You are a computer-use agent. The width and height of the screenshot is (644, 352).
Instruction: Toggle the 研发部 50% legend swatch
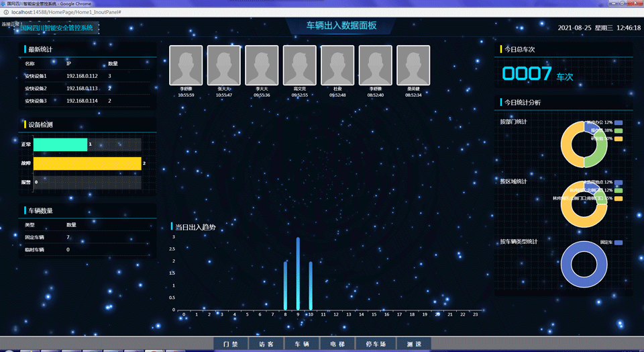618,138
